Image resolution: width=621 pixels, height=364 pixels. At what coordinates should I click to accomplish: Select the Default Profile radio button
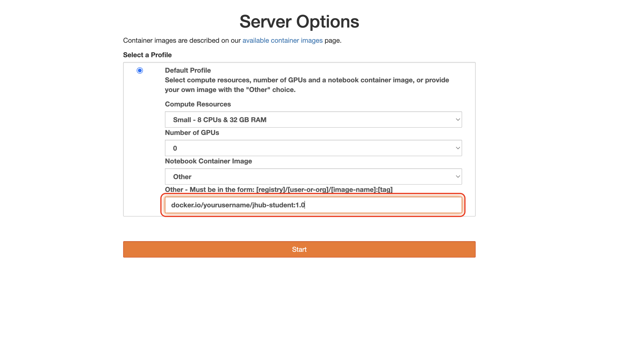point(140,70)
